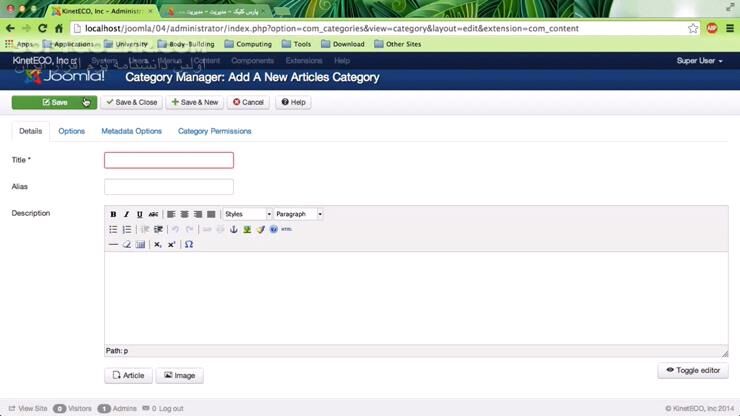Screen dimensions: 740x416
Task: Insert an unordered bullet list
Action: [113, 229]
